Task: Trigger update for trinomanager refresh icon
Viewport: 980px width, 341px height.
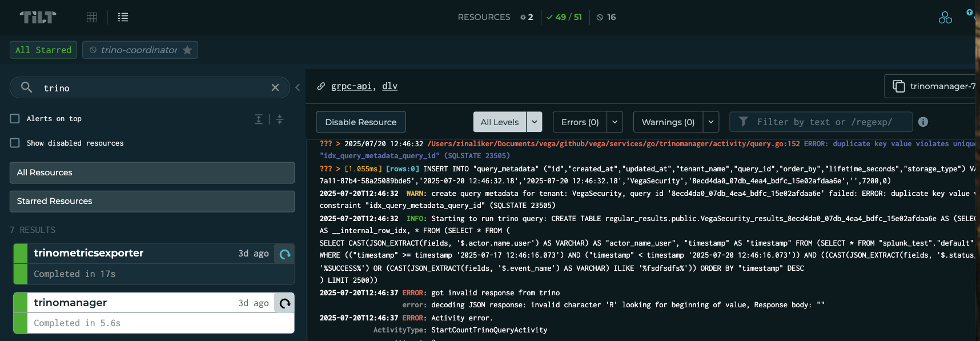Action: tap(285, 303)
